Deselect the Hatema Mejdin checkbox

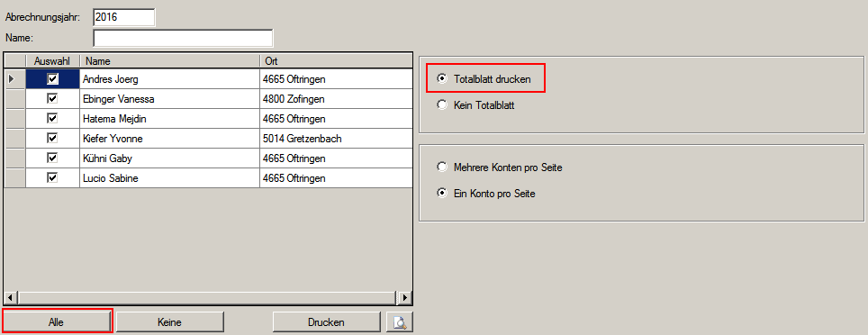(53, 119)
